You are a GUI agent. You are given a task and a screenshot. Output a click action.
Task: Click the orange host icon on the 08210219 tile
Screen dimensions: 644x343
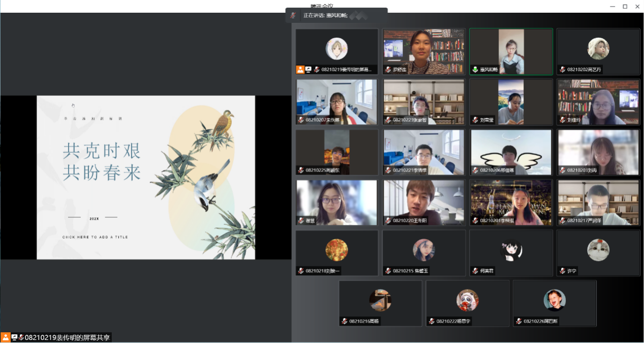coord(300,70)
